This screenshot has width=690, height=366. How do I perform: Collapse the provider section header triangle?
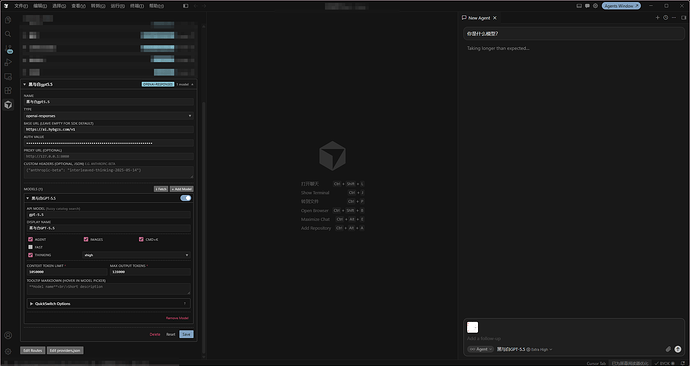tap(25, 84)
